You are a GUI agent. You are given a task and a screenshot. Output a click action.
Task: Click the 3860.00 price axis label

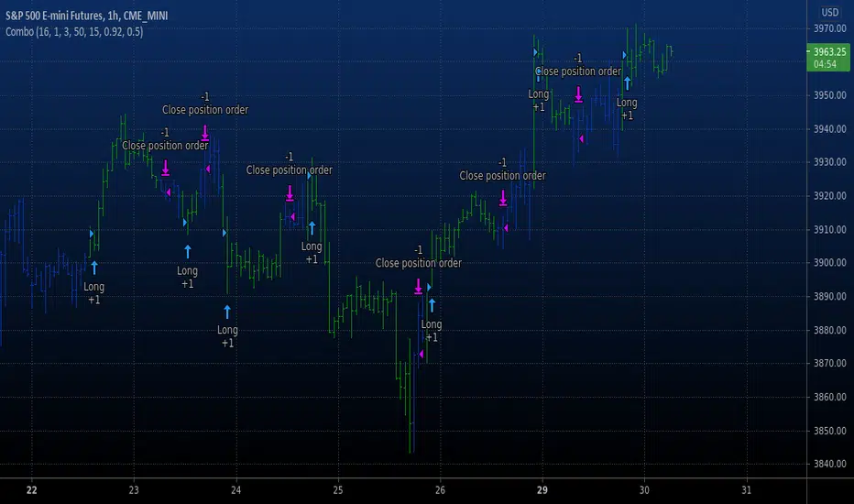(830, 397)
